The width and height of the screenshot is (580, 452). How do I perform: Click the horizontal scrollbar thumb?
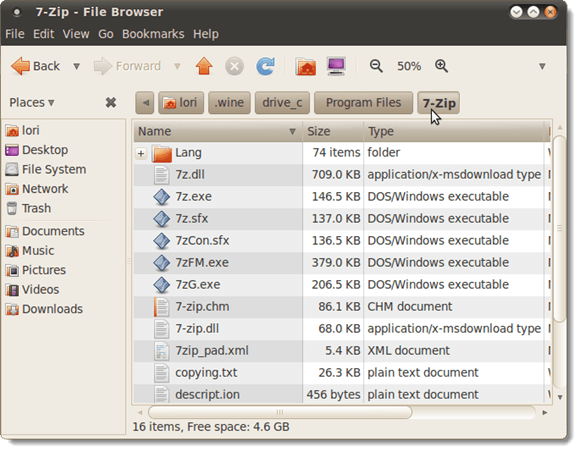(280, 412)
